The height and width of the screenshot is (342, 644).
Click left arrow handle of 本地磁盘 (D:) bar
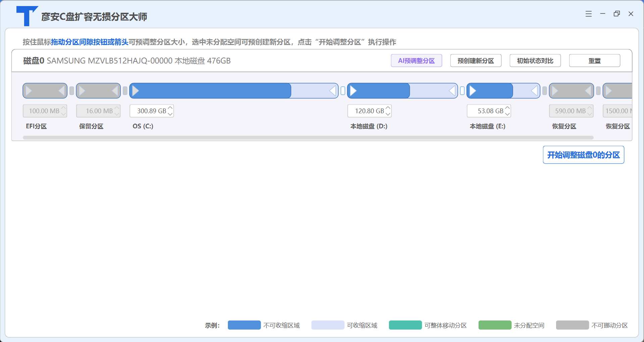(x=353, y=91)
